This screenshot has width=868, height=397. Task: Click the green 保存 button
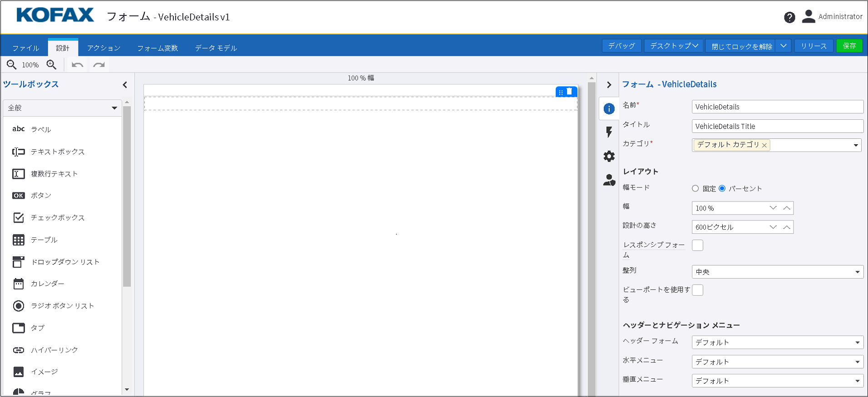click(849, 46)
